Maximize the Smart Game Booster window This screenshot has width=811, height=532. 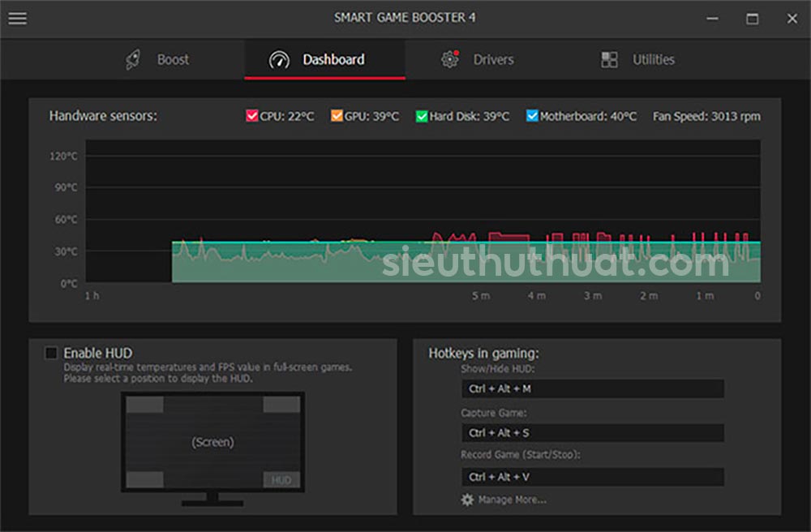pos(753,18)
